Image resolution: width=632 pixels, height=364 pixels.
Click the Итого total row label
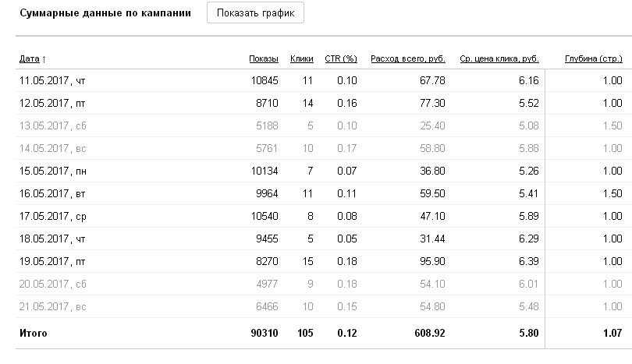[x=33, y=334]
